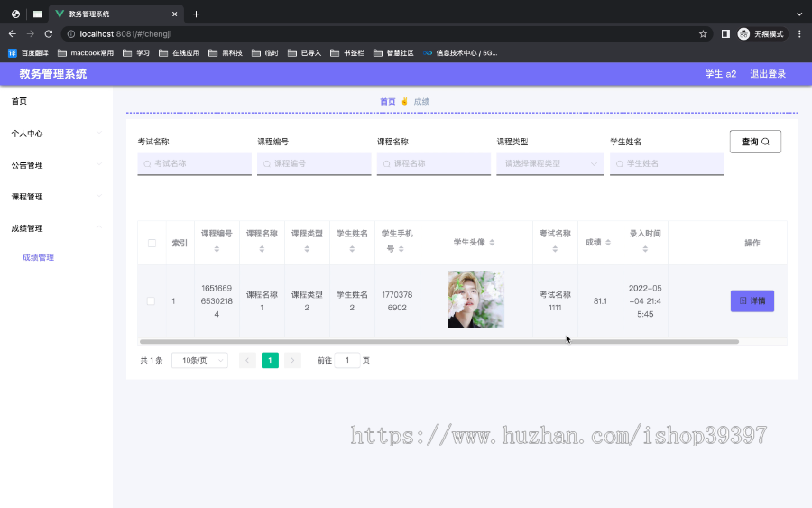Open macbook常用 bookmark folder
This screenshot has width=812, height=508.
point(86,53)
